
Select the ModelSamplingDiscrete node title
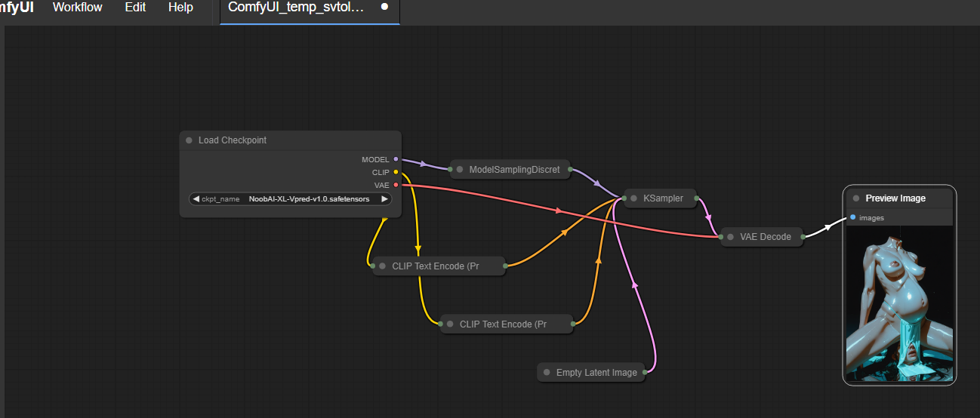[x=515, y=170]
